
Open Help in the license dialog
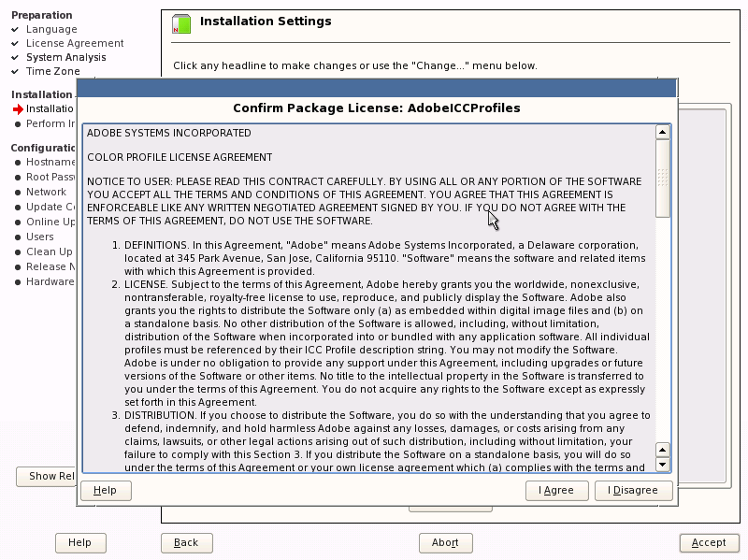click(x=106, y=491)
